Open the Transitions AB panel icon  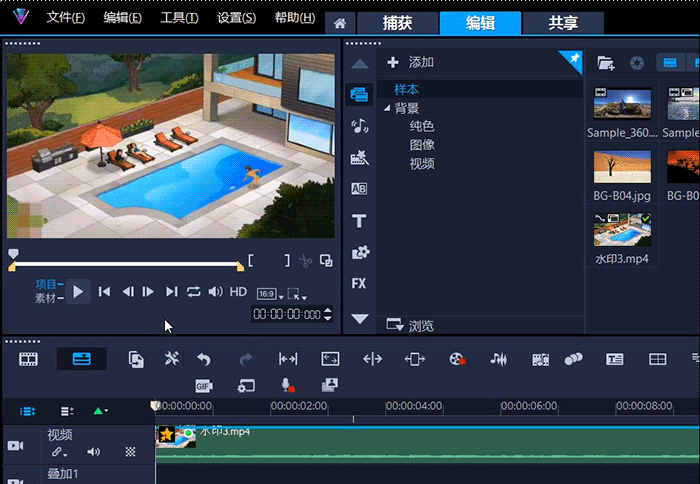click(359, 189)
